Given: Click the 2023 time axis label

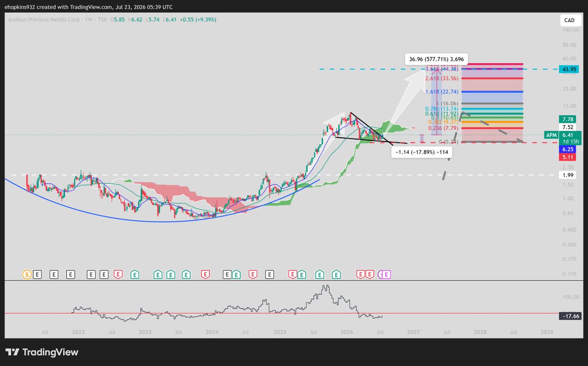Looking at the screenshot, I should [x=145, y=332].
